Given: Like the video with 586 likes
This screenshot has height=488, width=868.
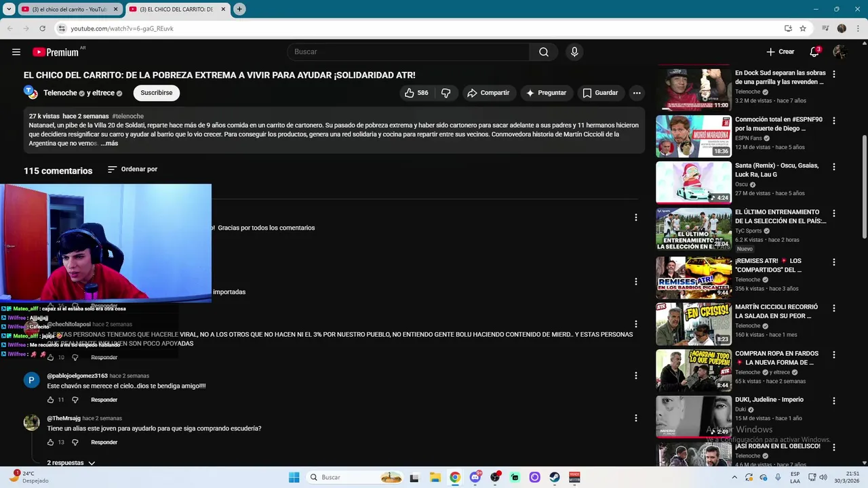Looking at the screenshot, I should click(x=416, y=93).
